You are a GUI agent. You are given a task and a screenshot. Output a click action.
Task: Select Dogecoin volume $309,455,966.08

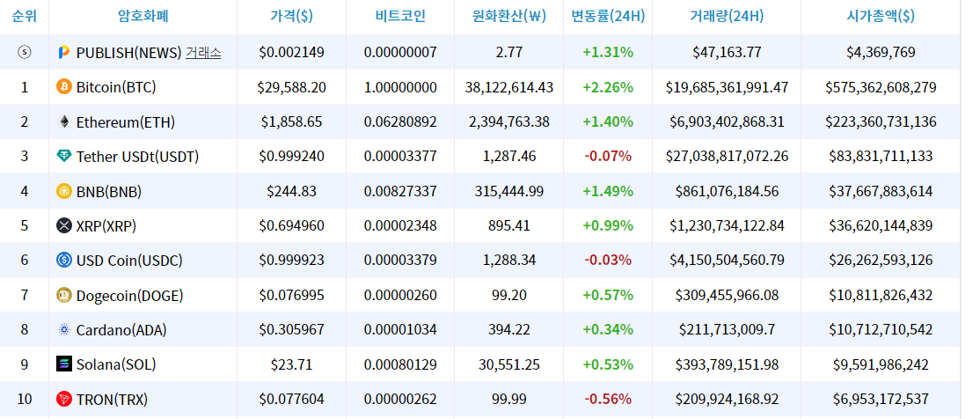pyautogui.click(x=727, y=295)
